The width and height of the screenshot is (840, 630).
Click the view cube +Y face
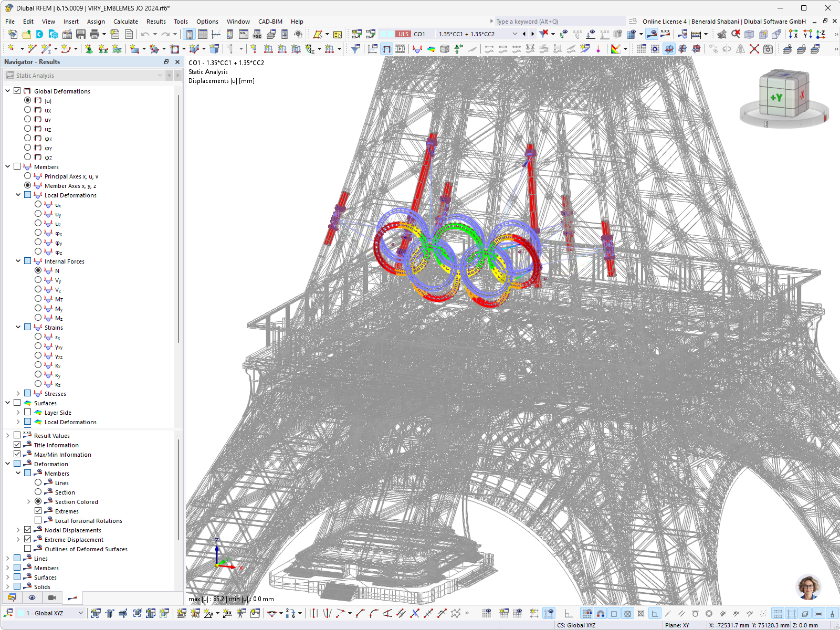(776, 98)
